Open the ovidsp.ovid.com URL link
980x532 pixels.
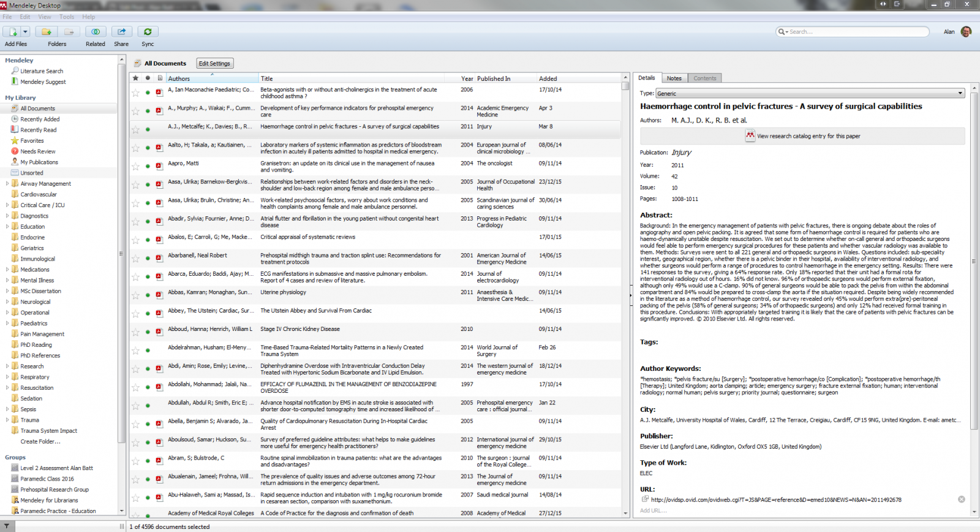point(776,500)
